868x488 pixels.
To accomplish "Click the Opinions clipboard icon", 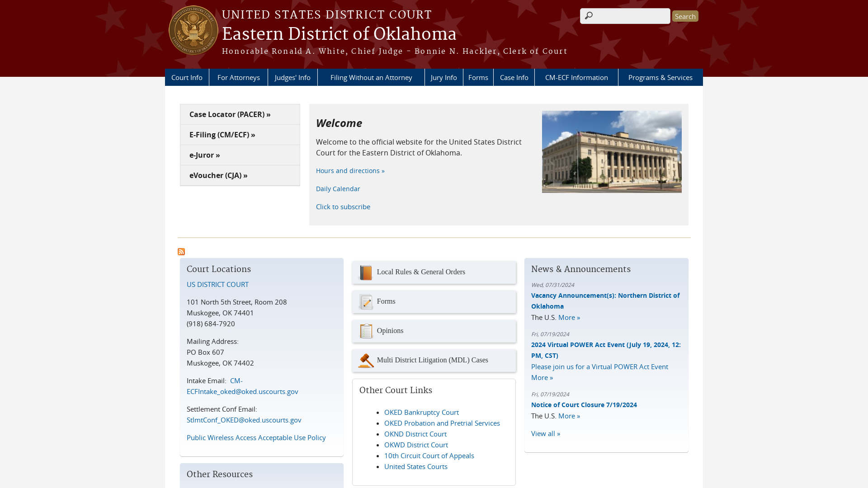I will point(366,331).
